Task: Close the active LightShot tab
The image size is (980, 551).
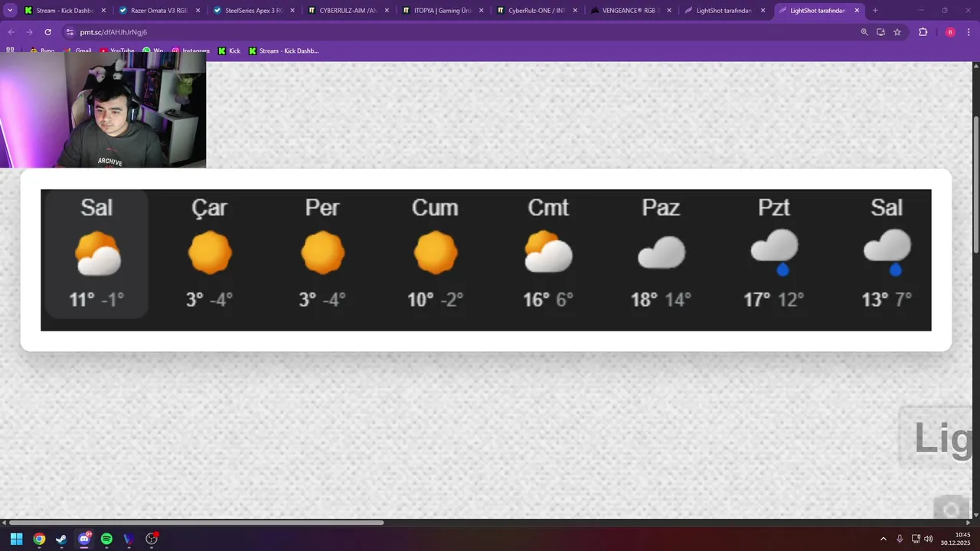Action: 857,11
